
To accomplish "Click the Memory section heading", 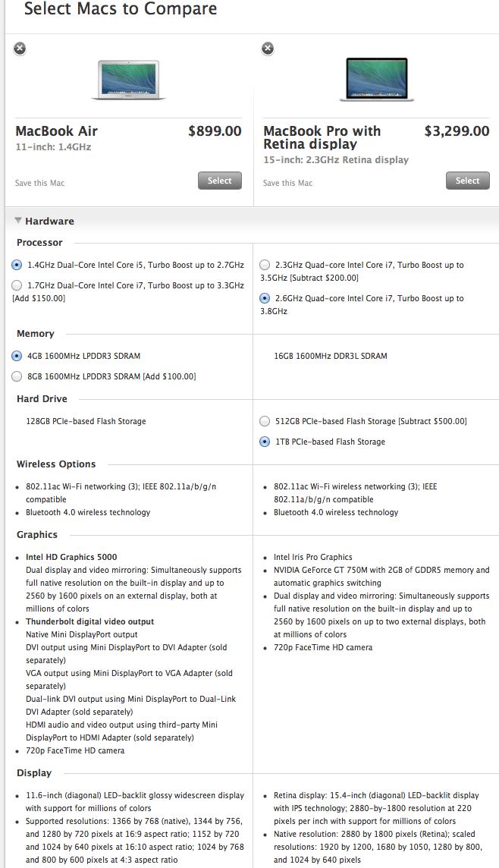I will point(36,334).
